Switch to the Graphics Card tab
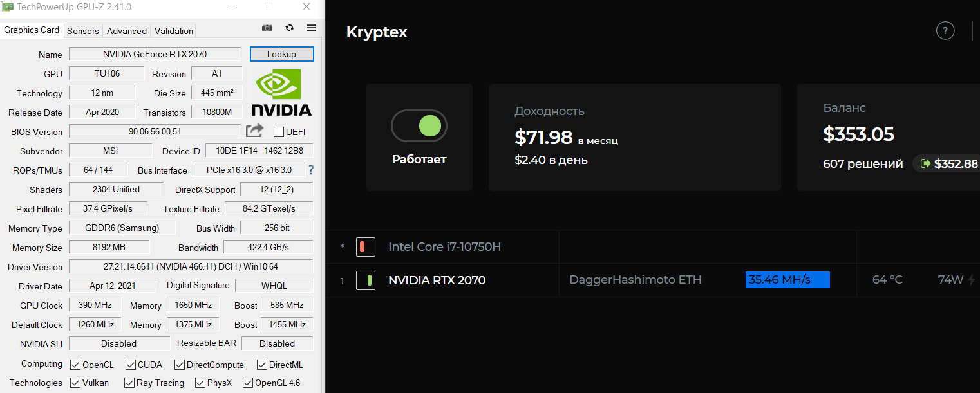The width and height of the screenshot is (980, 393). pos(32,30)
